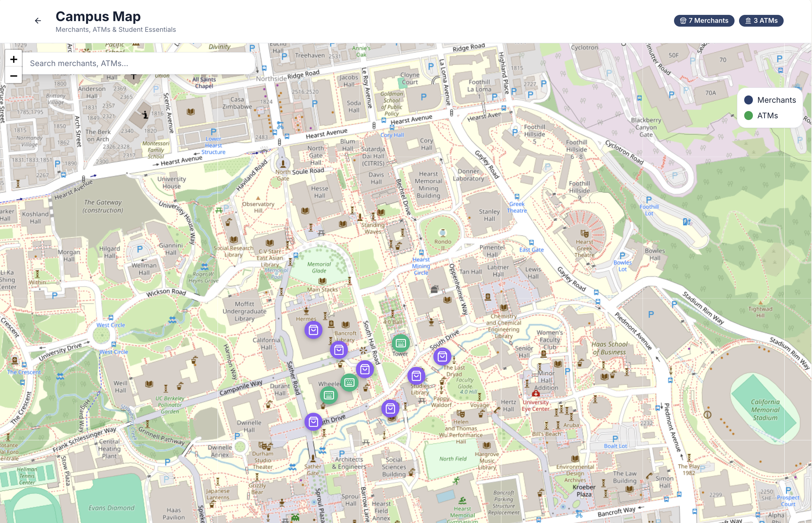Open the merchant marker on South Drive near Sather Road
The width and height of the screenshot is (812, 523).
(313, 422)
